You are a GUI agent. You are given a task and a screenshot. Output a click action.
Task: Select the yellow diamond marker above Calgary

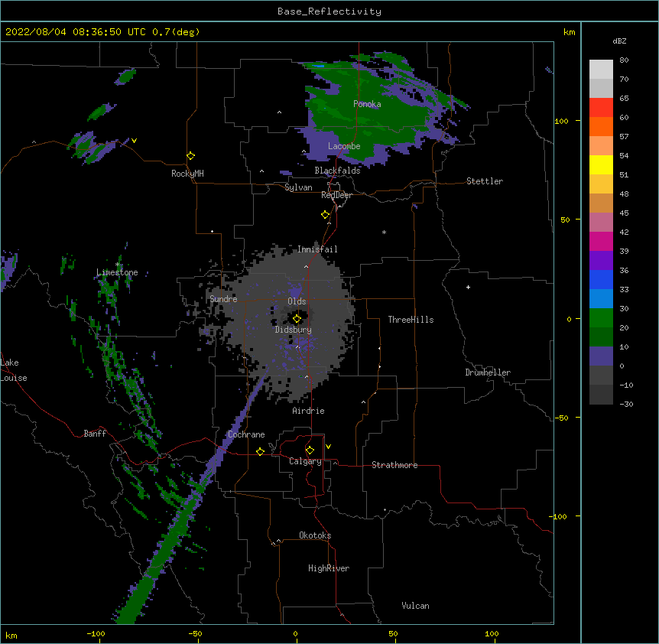tap(310, 450)
